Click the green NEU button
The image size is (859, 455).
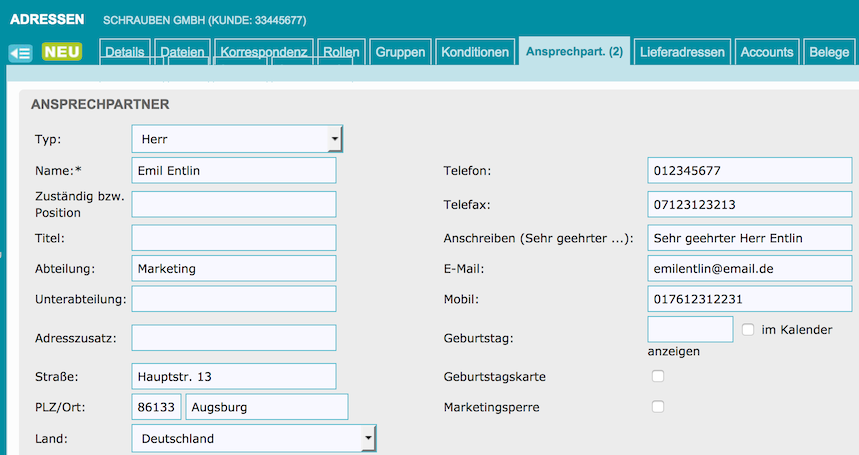click(x=62, y=52)
